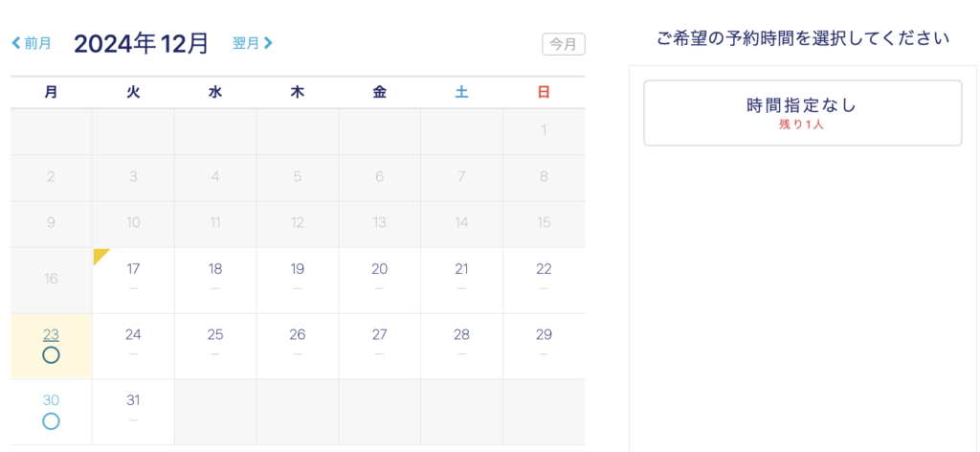Go to next month using 翌月 chevron
980x452 pixels.
[x=253, y=43]
